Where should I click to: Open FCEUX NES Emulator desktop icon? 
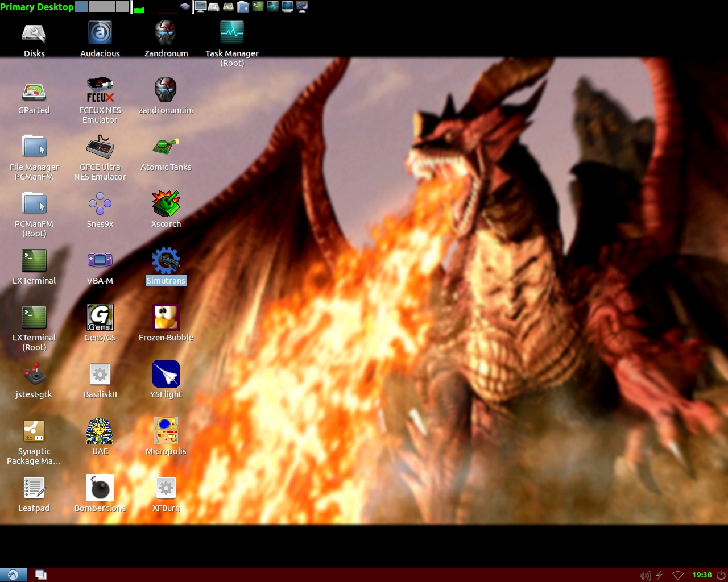[x=100, y=90]
